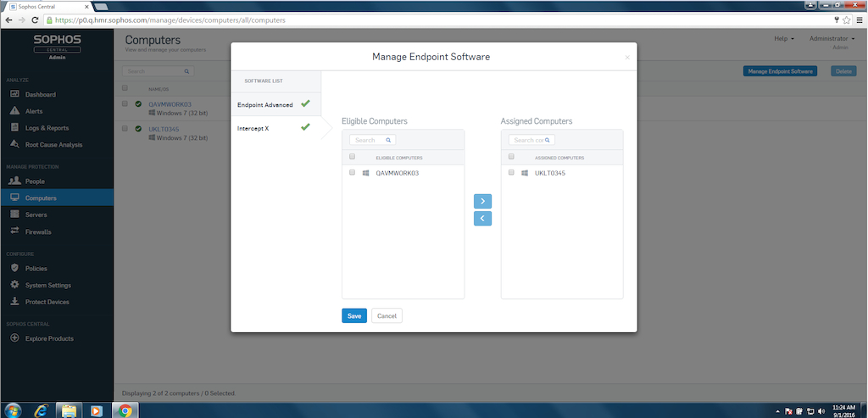Click the browser back arrow
Image resolution: width=868 pixels, height=418 pixels.
[x=8, y=20]
